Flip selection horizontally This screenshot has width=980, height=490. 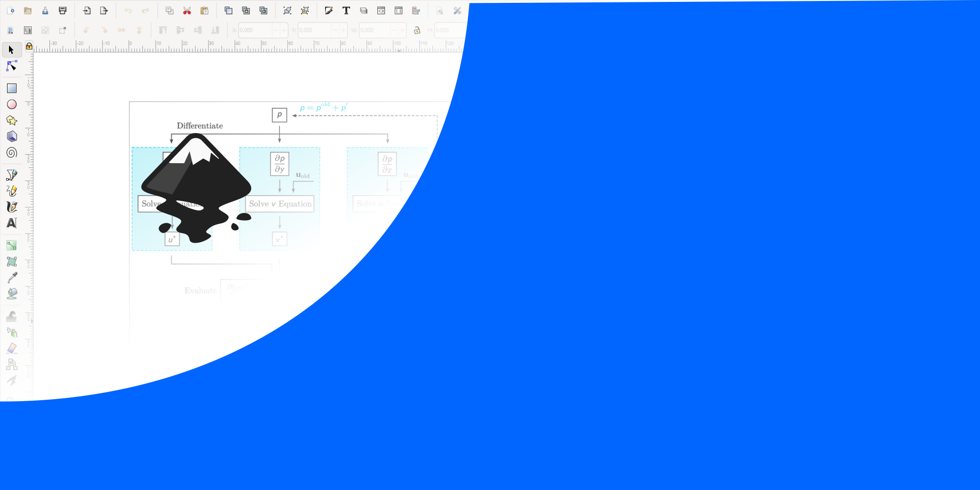(121, 30)
